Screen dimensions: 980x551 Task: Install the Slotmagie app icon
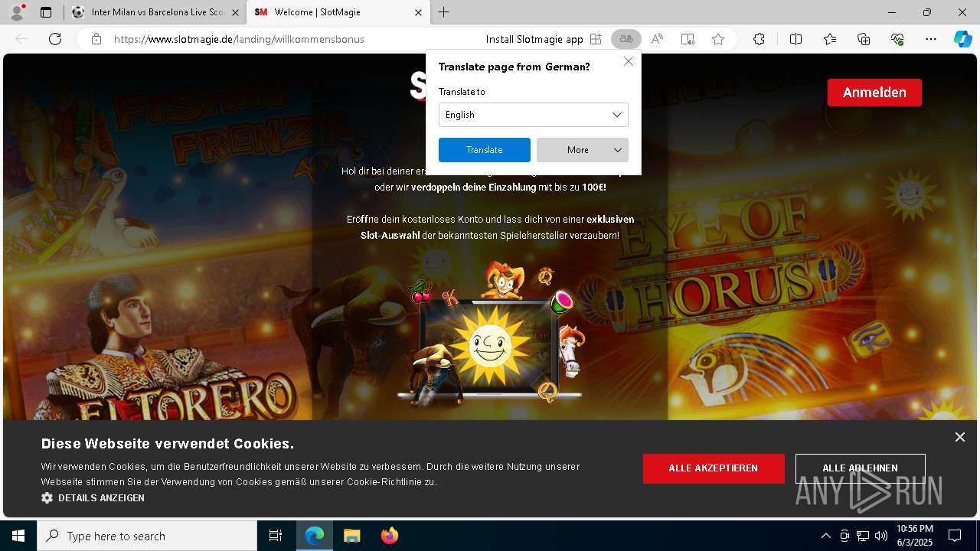596,39
